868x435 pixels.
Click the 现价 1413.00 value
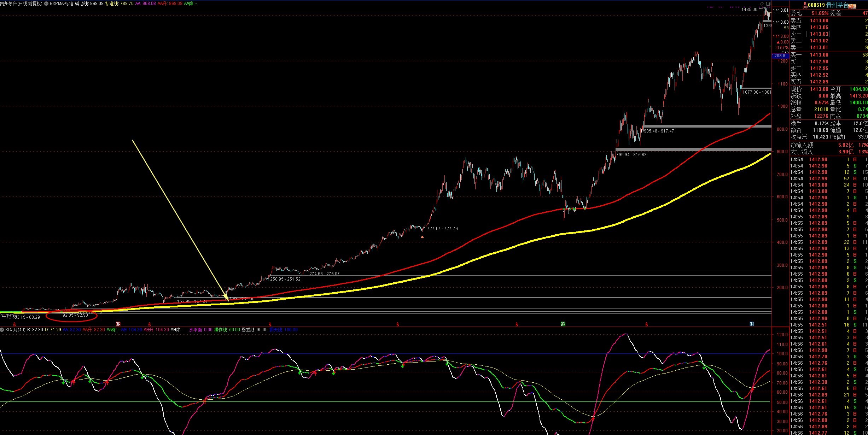819,89
